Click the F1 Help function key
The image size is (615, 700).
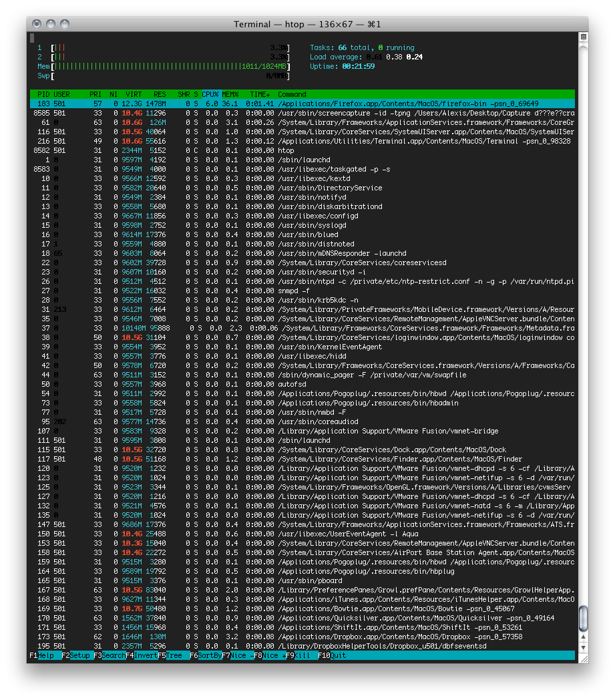pos(45,655)
